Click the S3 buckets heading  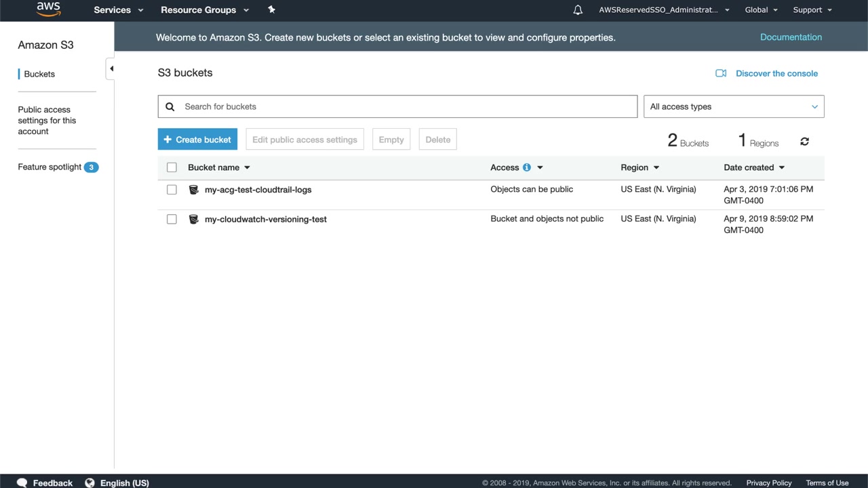[x=185, y=73]
